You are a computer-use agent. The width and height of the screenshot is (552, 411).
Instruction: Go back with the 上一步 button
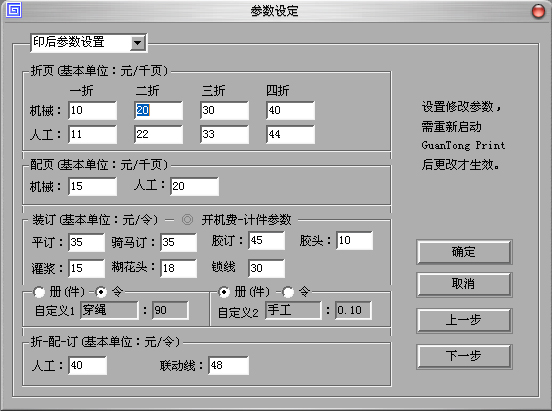pyautogui.click(x=464, y=320)
